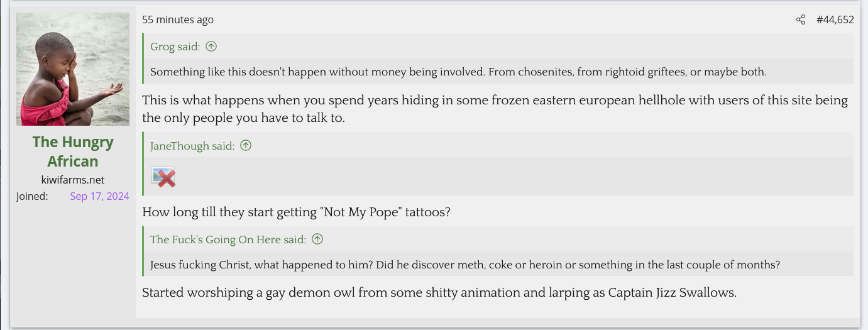Expand the quoted text starting "Jesus"
This screenshot has width=868, height=330.
pos(465,265)
